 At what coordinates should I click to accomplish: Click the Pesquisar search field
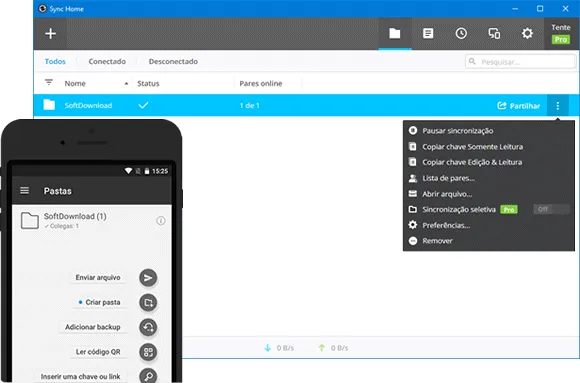pos(520,62)
